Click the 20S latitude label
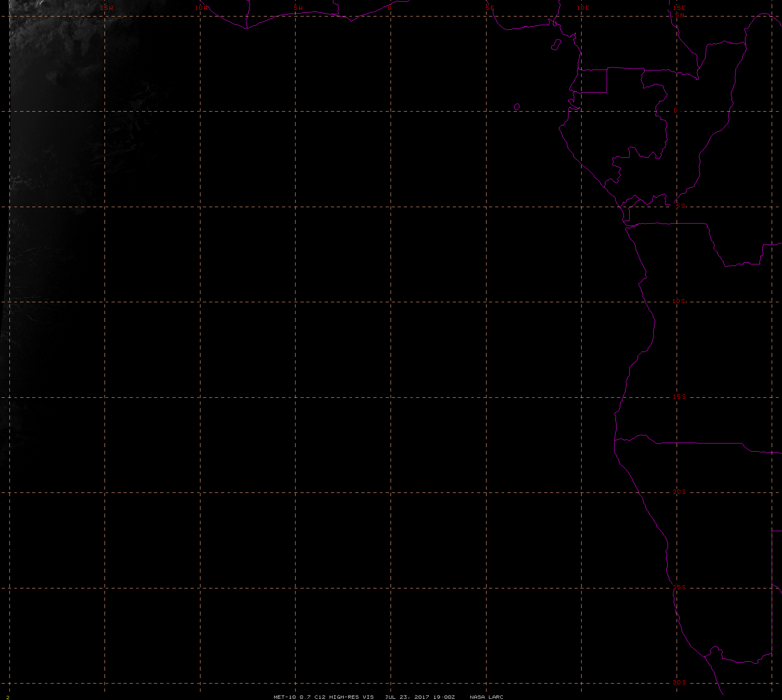This screenshot has width=782, height=700. (x=680, y=492)
